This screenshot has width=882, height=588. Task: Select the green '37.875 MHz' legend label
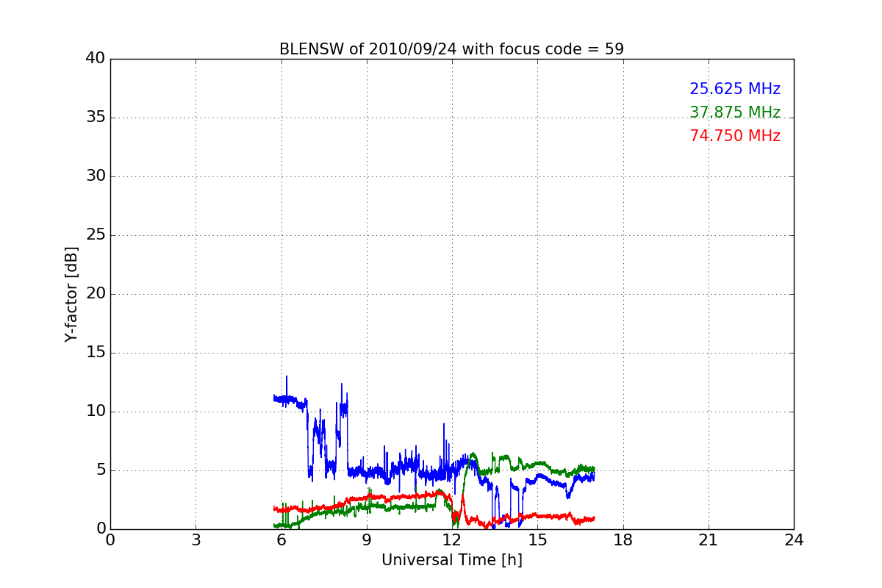click(735, 112)
